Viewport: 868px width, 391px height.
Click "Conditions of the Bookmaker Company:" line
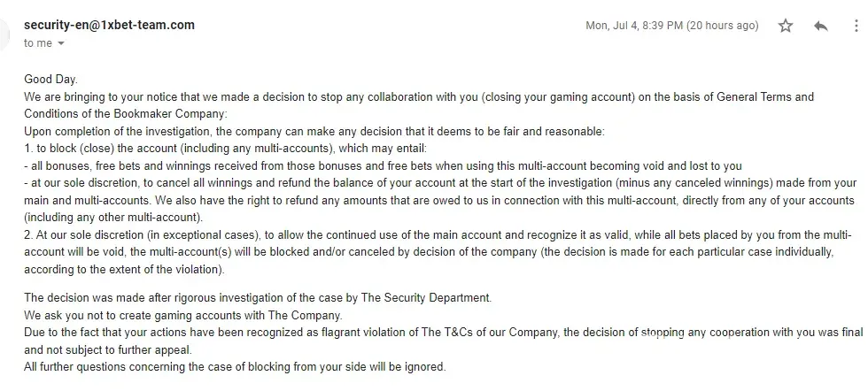126,113
